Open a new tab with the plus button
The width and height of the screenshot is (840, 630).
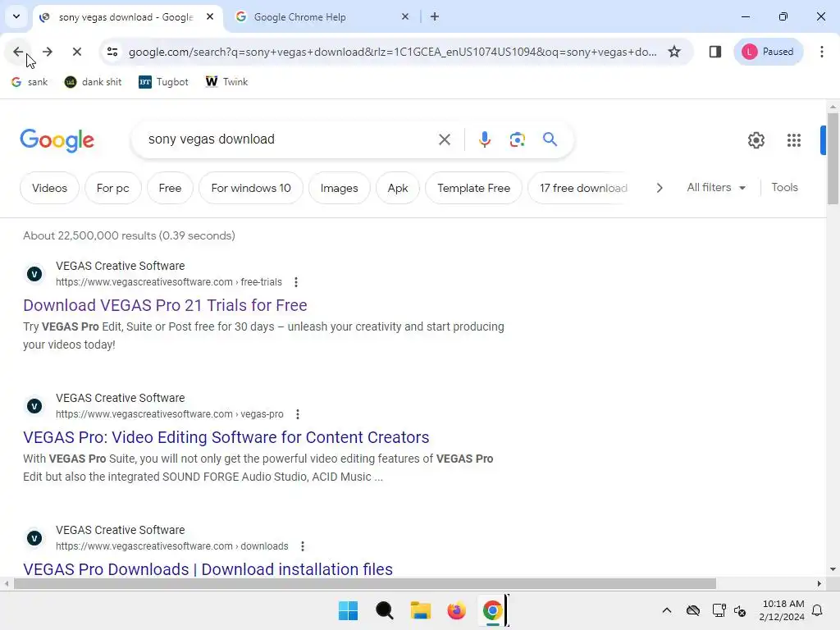(x=435, y=16)
